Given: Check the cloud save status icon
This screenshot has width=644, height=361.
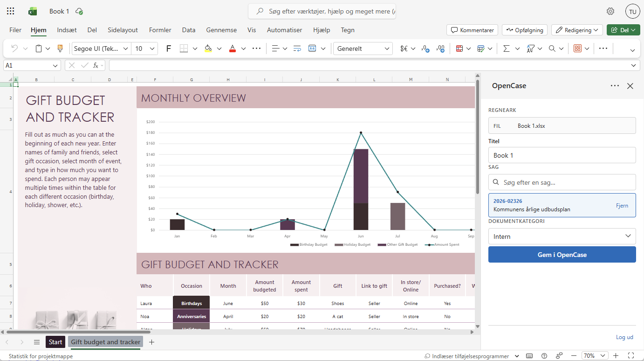Looking at the screenshot, I should (x=79, y=11).
